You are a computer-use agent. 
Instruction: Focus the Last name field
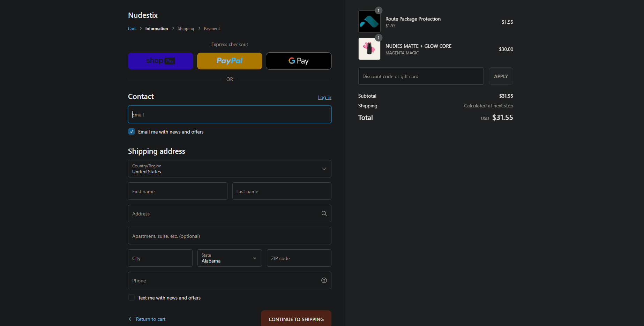click(282, 191)
